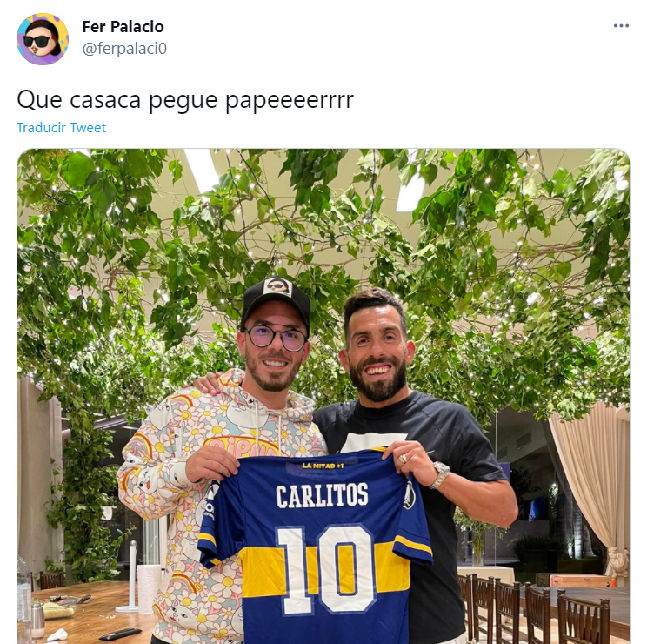
Task: Click the 'LA MITAD +1' jersey collar label
Action: pyautogui.click(x=323, y=466)
